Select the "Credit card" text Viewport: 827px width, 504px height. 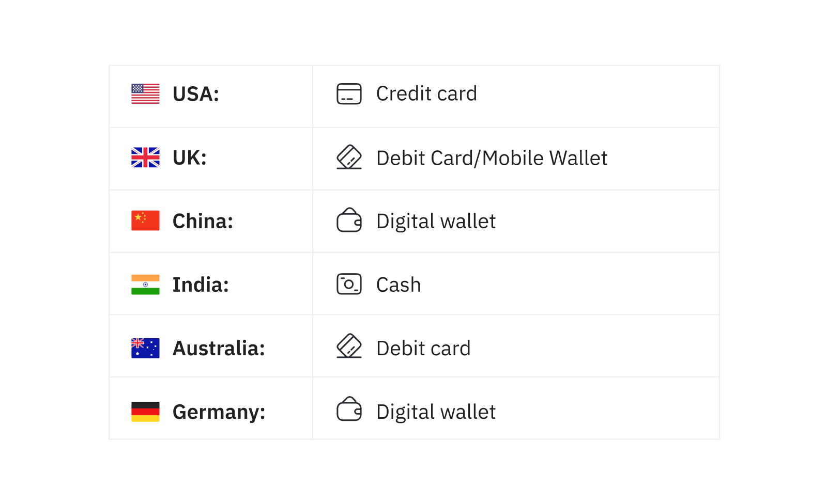coord(426,94)
